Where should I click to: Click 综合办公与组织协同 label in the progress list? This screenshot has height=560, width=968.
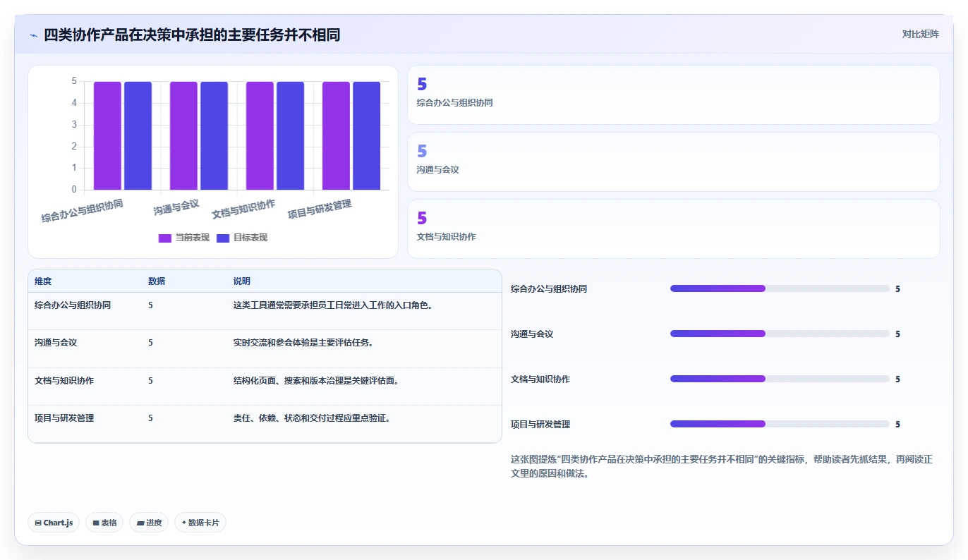click(x=549, y=289)
